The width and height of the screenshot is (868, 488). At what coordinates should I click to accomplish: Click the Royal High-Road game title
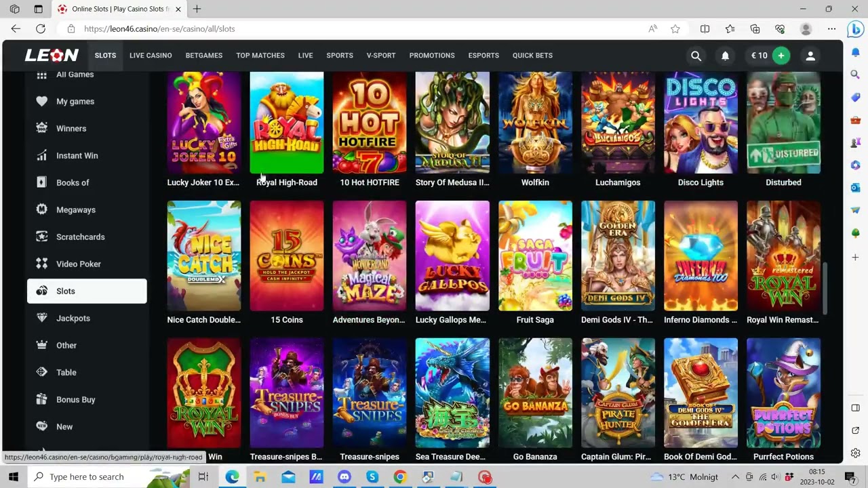[x=287, y=182]
